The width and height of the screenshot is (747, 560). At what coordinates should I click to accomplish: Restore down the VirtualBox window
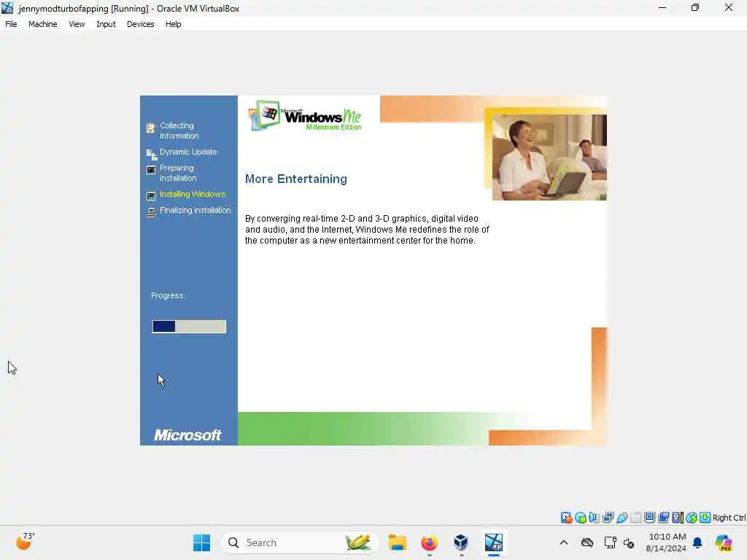pos(695,7)
